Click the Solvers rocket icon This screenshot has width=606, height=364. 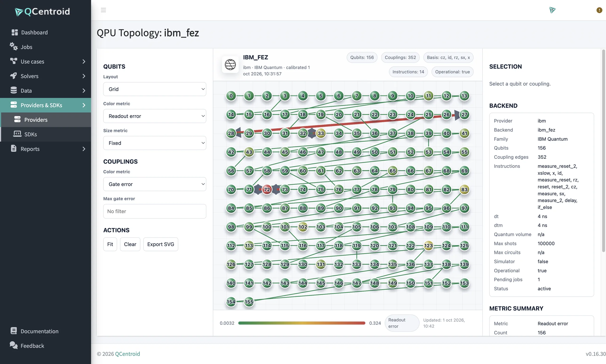(x=14, y=76)
